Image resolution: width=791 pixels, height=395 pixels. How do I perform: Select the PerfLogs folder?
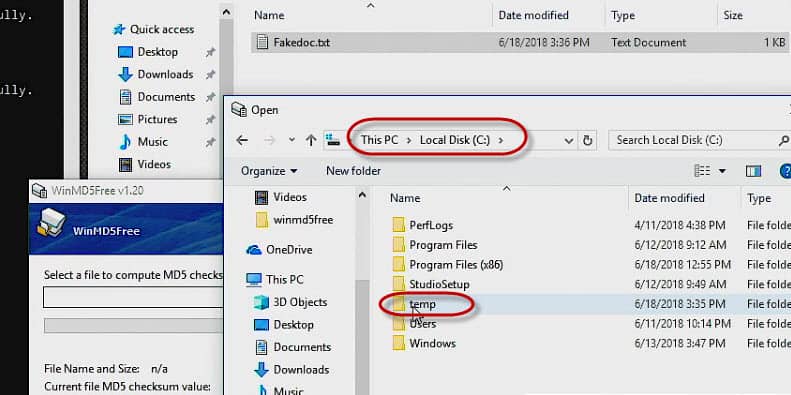tap(431, 225)
